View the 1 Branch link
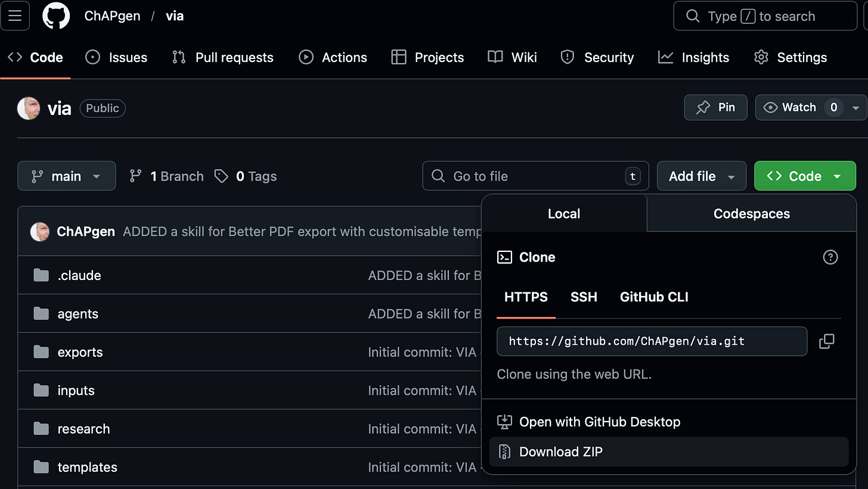868x489 pixels. click(167, 176)
